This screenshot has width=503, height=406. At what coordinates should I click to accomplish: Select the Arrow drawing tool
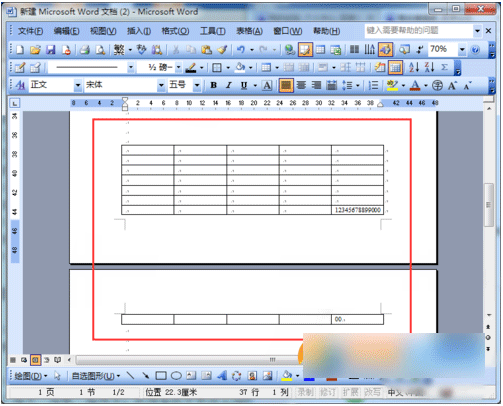pos(146,376)
